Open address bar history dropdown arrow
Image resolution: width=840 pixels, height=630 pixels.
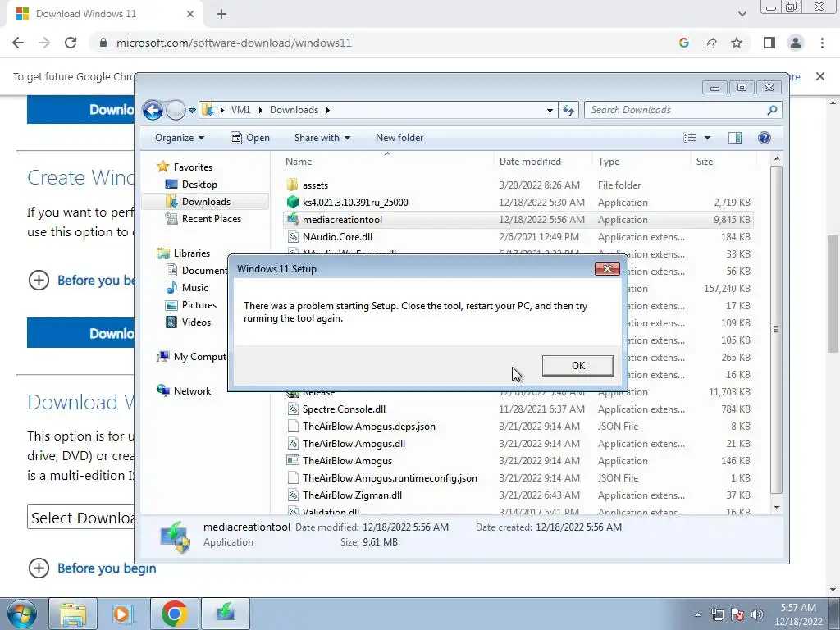click(550, 111)
